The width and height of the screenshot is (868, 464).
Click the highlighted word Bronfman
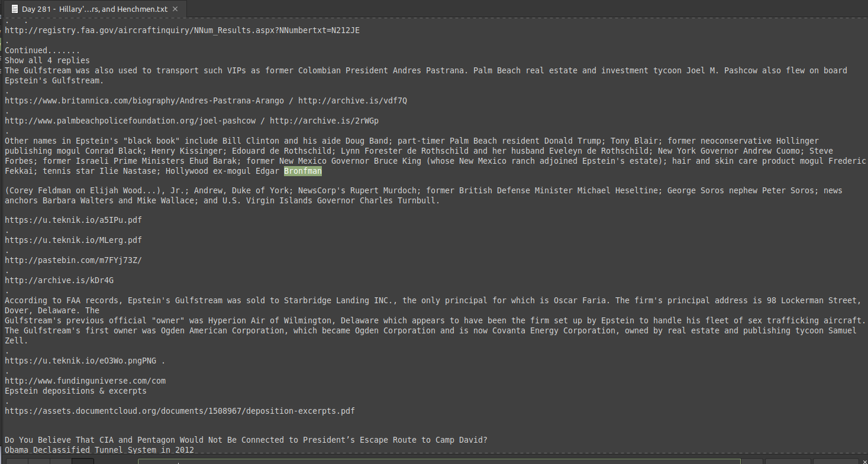point(303,171)
